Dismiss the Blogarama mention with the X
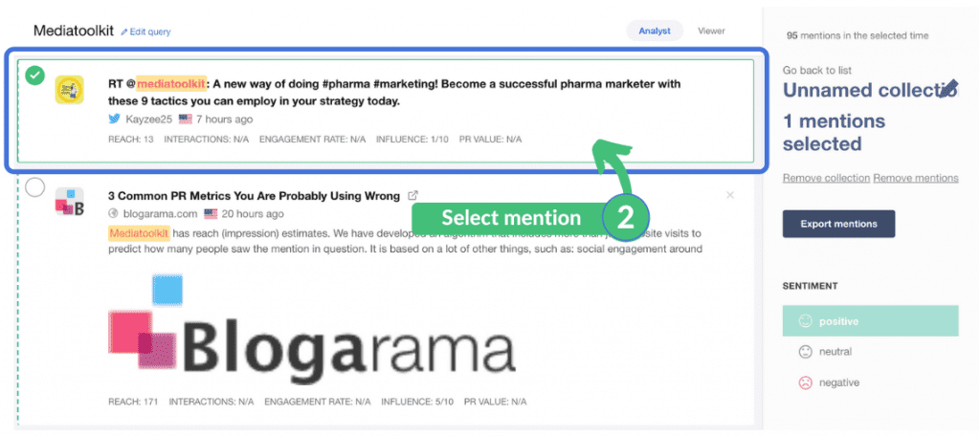Image resolution: width=980 pixels, height=436 pixels. click(x=730, y=195)
